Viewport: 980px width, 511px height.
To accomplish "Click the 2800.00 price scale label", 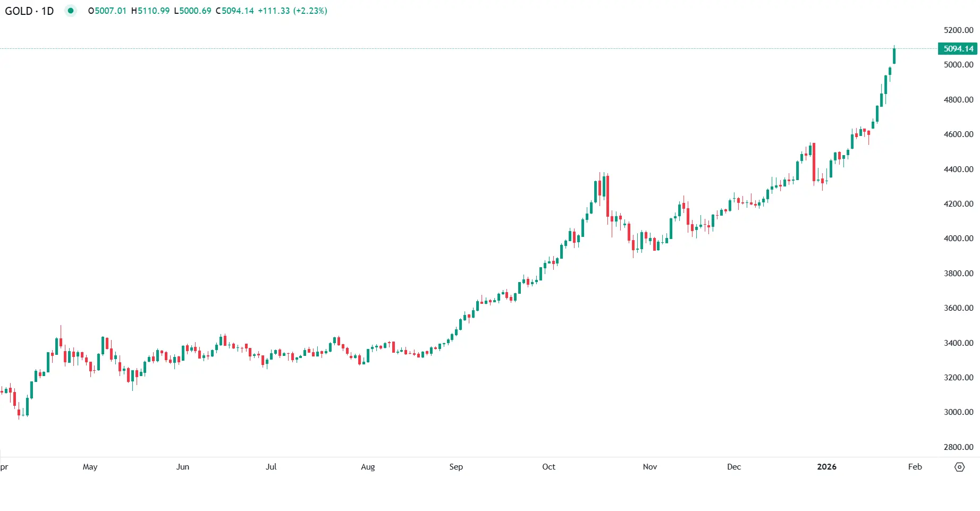I will point(958,447).
